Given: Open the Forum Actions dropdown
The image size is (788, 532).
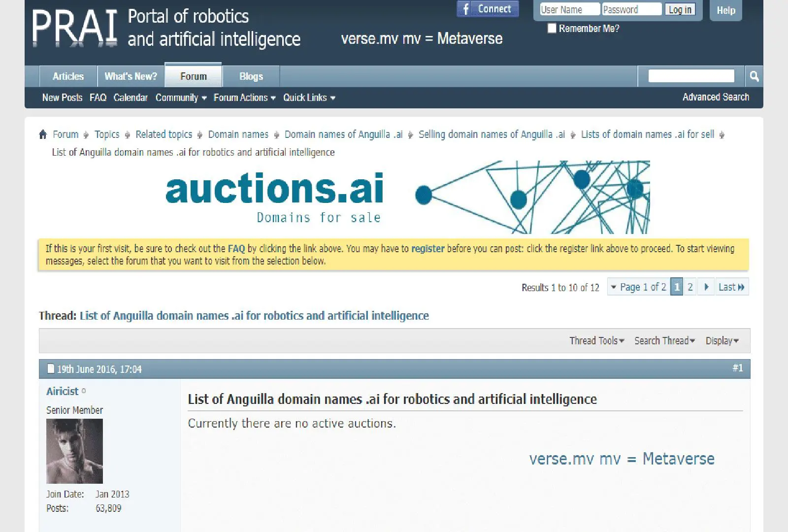Looking at the screenshot, I should tap(244, 98).
